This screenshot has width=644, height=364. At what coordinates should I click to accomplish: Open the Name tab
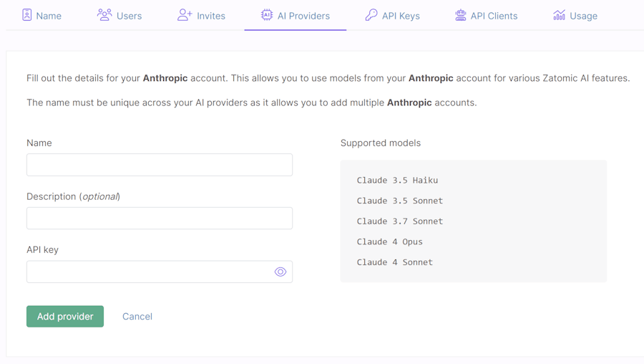tap(42, 16)
